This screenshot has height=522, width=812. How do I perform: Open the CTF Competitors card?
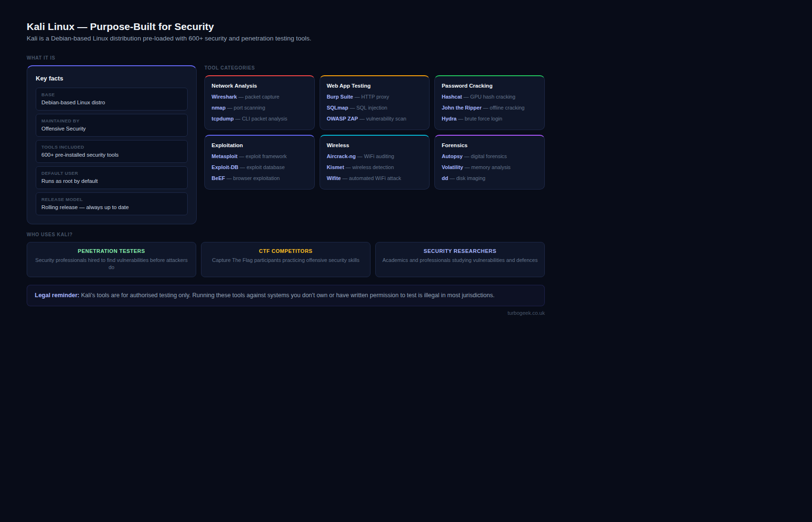pos(286,259)
